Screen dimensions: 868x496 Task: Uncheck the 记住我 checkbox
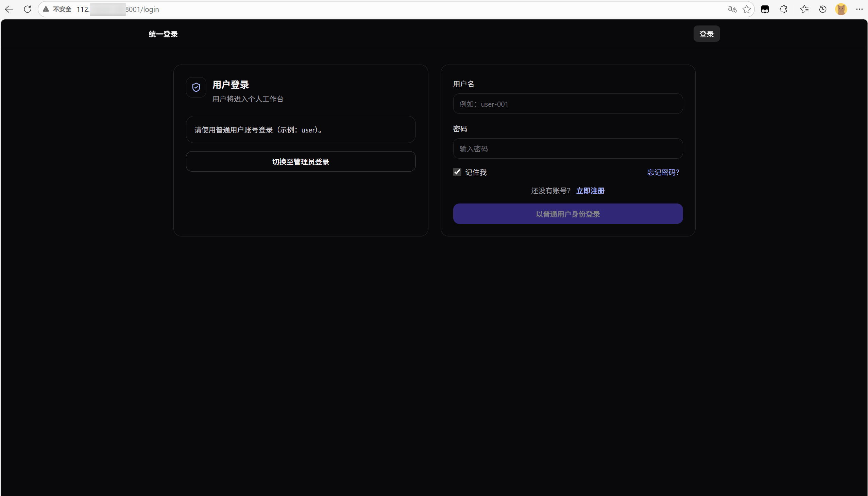457,172
